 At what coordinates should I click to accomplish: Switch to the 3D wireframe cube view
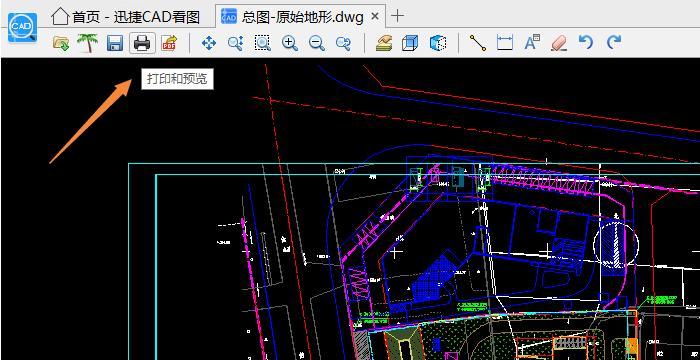(x=409, y=43)
